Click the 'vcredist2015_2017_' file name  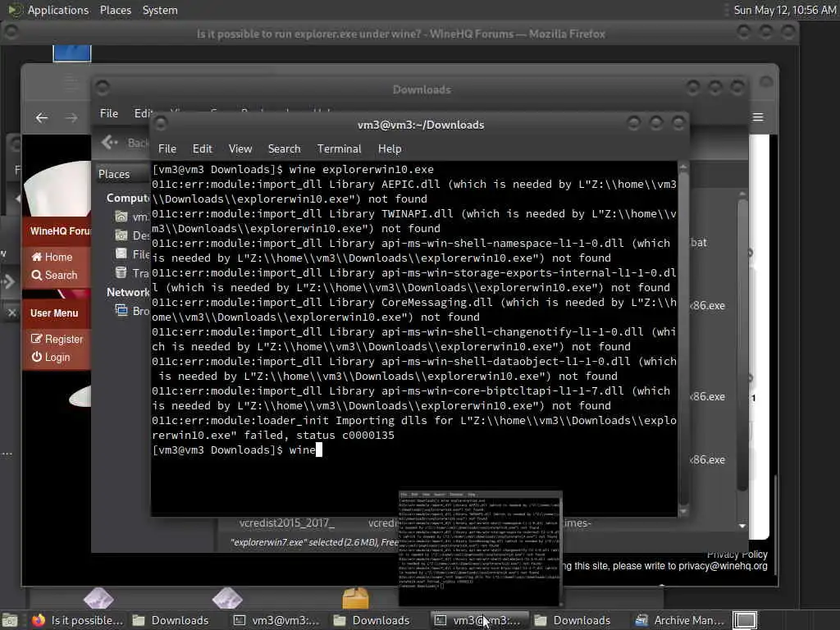pyautogui.click(x=286, y=523)
